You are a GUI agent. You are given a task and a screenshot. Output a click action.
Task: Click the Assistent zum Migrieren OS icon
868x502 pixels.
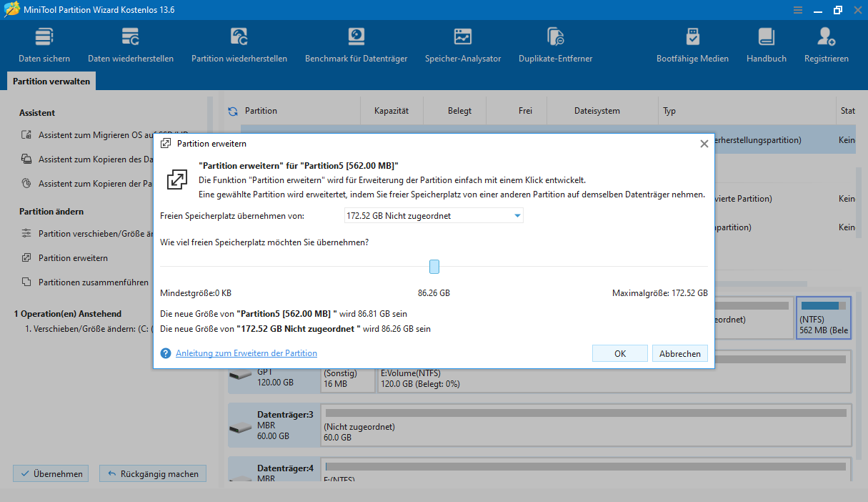tap(26, 134)
